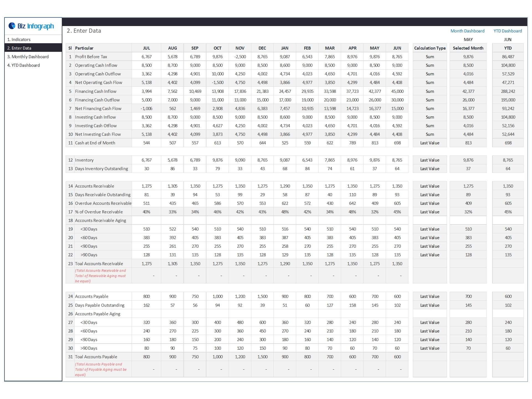Go to YTD Dashboard in sidebar
Viewport: 532px width, 399px height.
[24, 65]
